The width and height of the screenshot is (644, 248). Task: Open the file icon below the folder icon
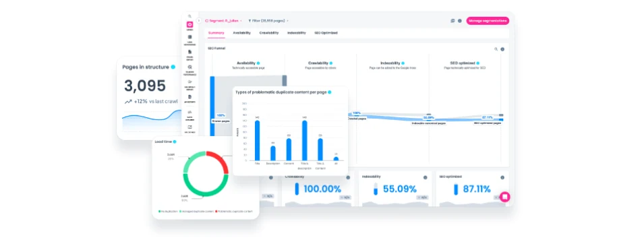(189, 96)
